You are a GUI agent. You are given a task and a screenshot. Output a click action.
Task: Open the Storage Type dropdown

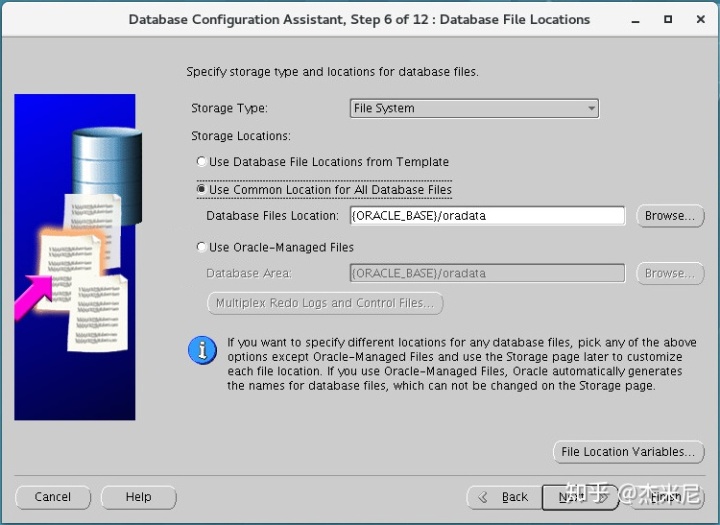[x=474, y=108]
